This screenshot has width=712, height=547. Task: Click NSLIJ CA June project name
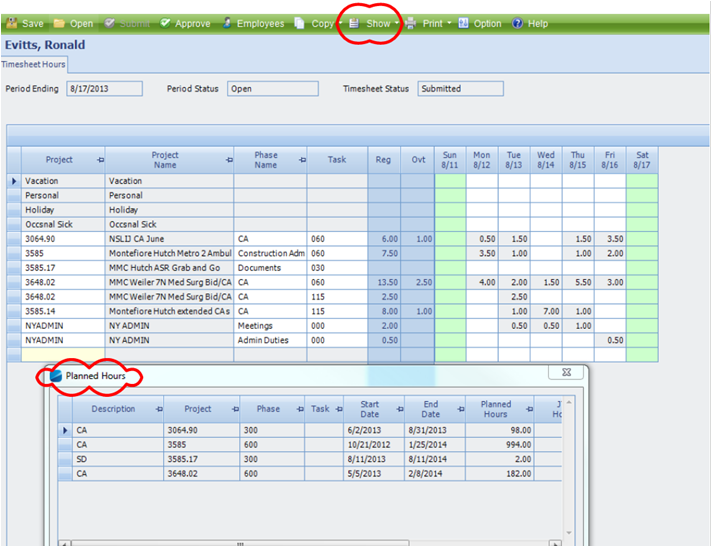pos(169,239)
